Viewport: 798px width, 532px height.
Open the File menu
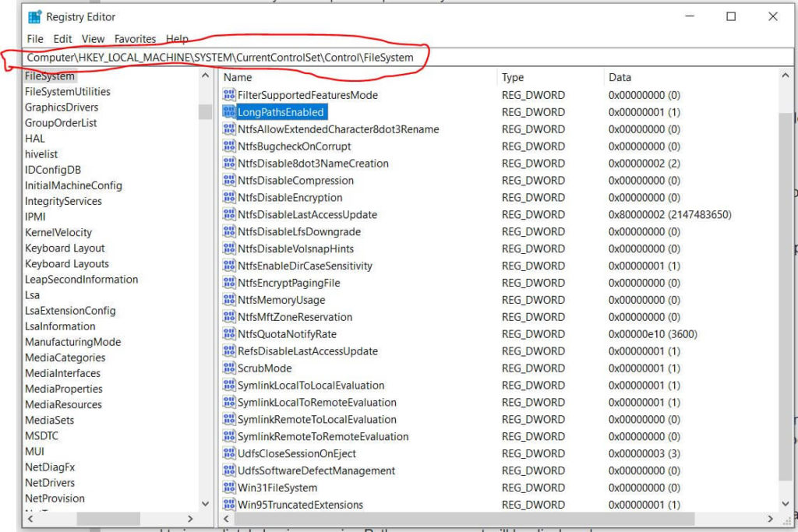point(35,39)
